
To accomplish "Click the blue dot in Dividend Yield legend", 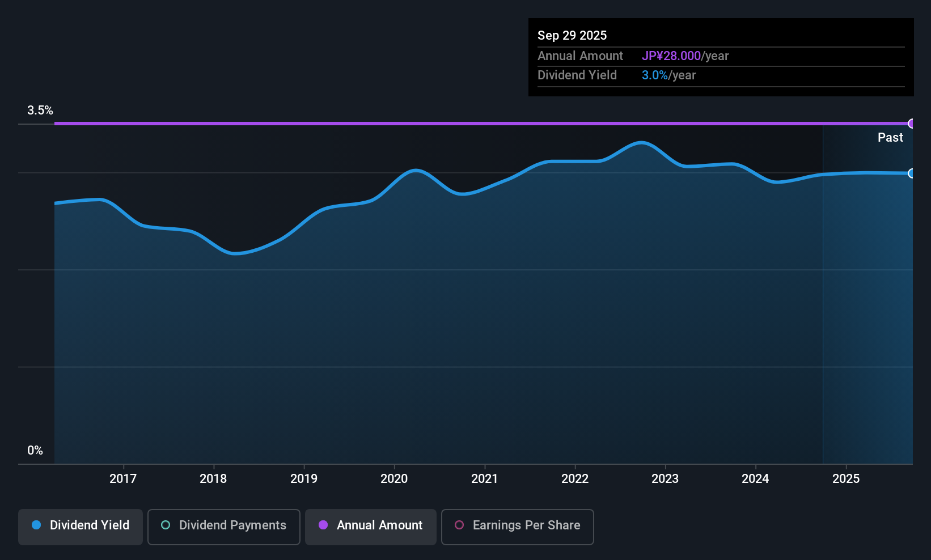I will (36, 525).
